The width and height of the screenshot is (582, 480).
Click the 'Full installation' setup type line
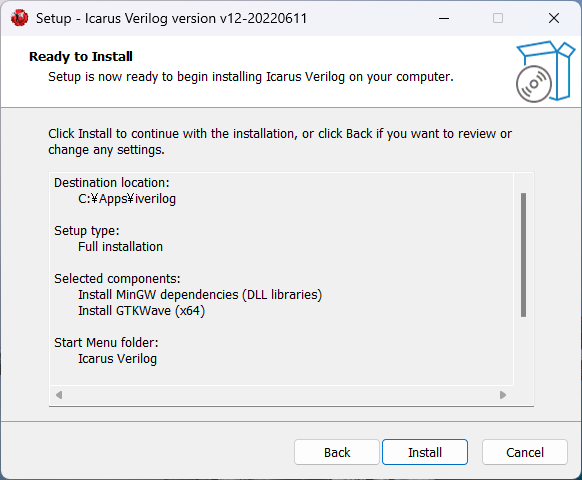120,246
